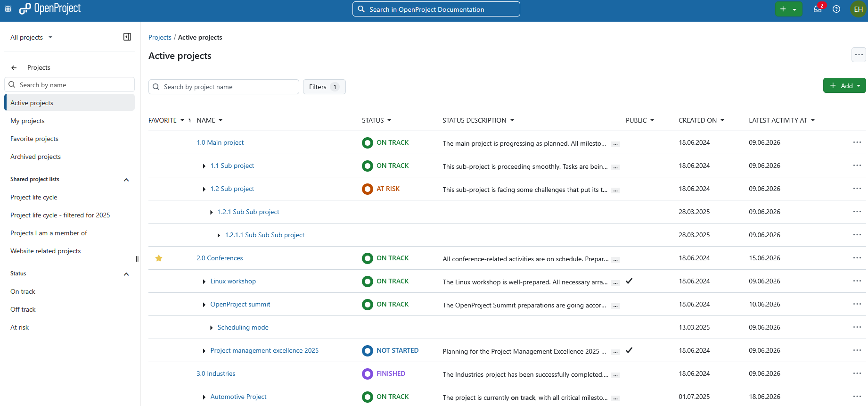Click the back arrow next to Projects

pos(14,67)
